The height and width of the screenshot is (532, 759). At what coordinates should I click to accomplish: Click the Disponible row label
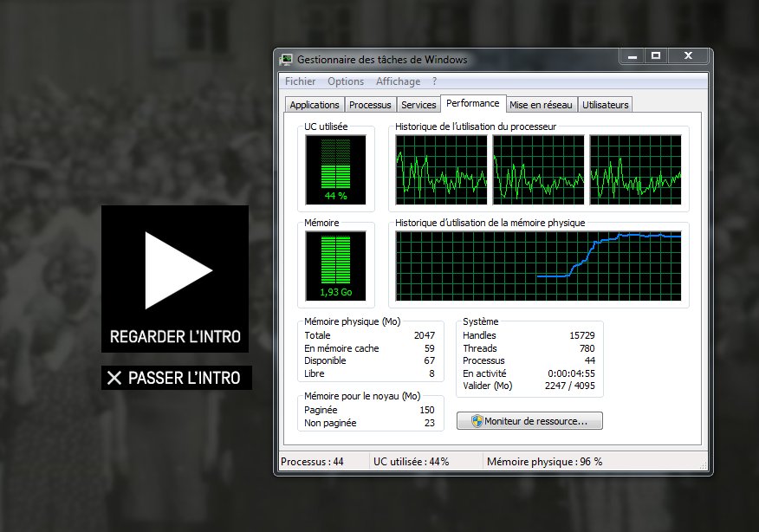[325, 360]
